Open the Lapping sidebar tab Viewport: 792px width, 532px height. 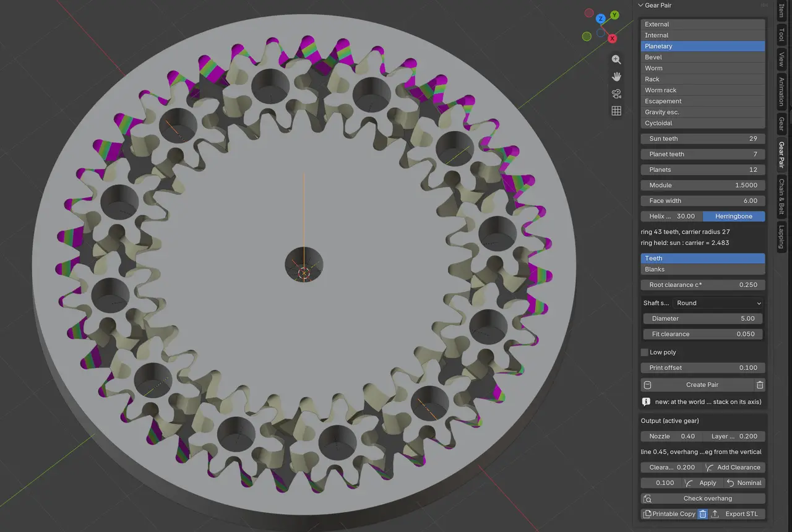click(781, 237)
